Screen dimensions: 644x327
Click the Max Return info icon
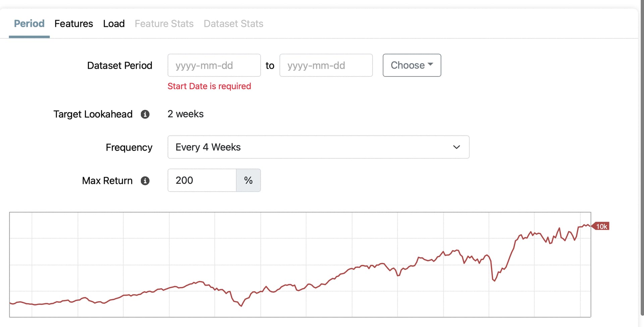[145, 181]
